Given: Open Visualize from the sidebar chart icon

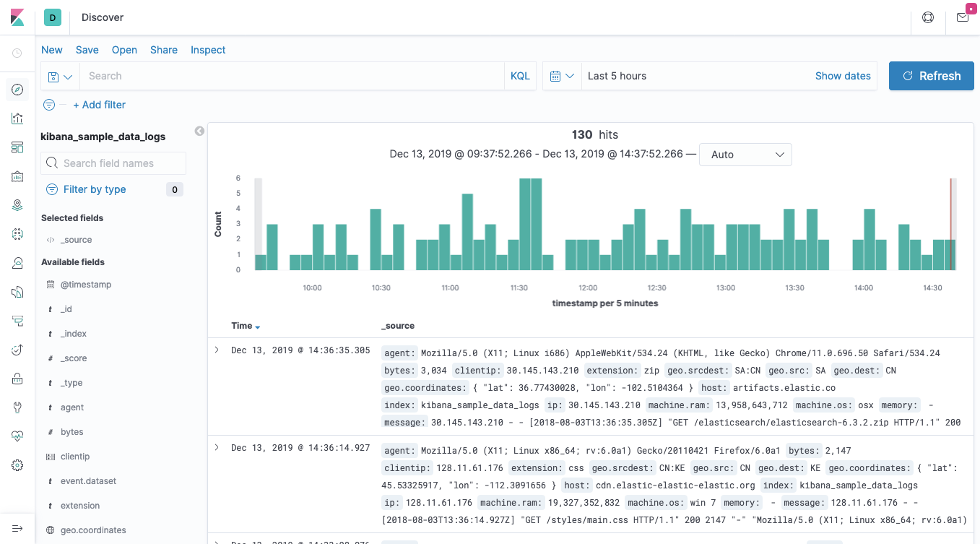Looking at the screenshot, I should tap(17, 118).
